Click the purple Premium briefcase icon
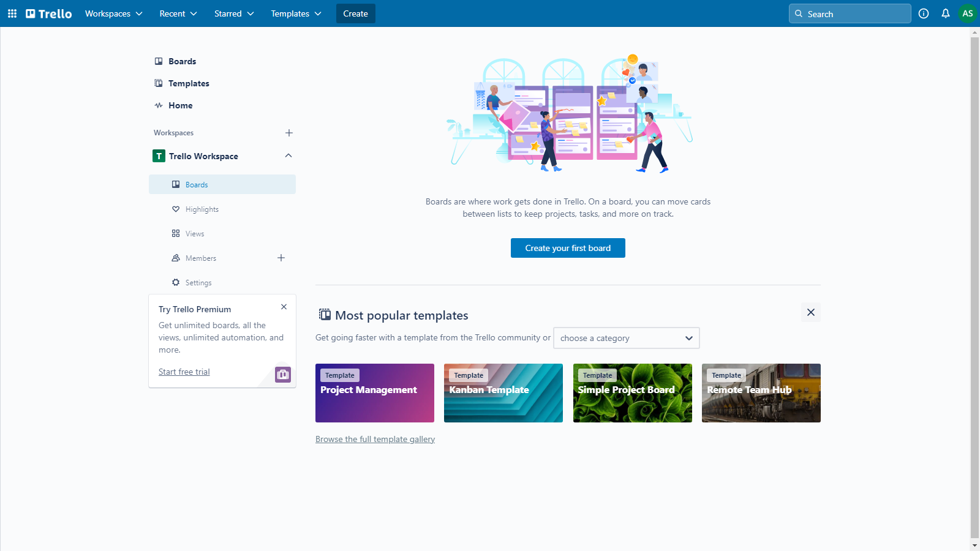The image size is (980, 551). click(283, 375)
